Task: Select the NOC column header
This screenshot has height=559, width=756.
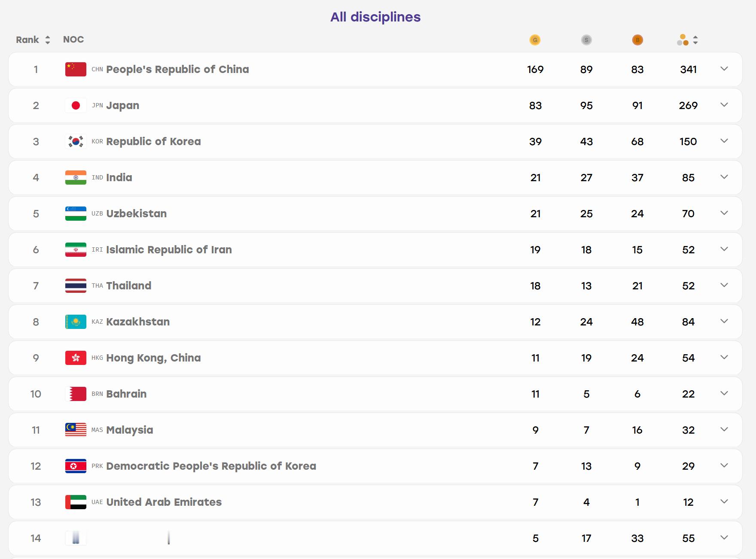Action: pos(73,39)
